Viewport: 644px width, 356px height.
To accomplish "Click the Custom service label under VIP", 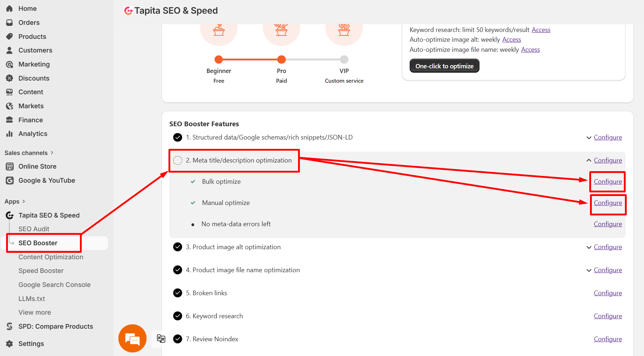I will tap(344, 81).
